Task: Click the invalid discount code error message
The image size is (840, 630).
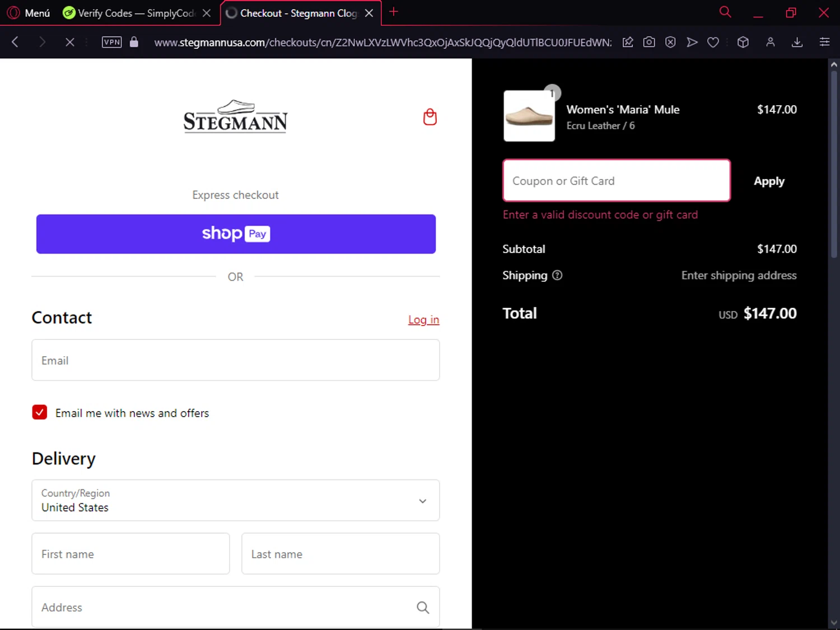Action: tap(600, 214)
